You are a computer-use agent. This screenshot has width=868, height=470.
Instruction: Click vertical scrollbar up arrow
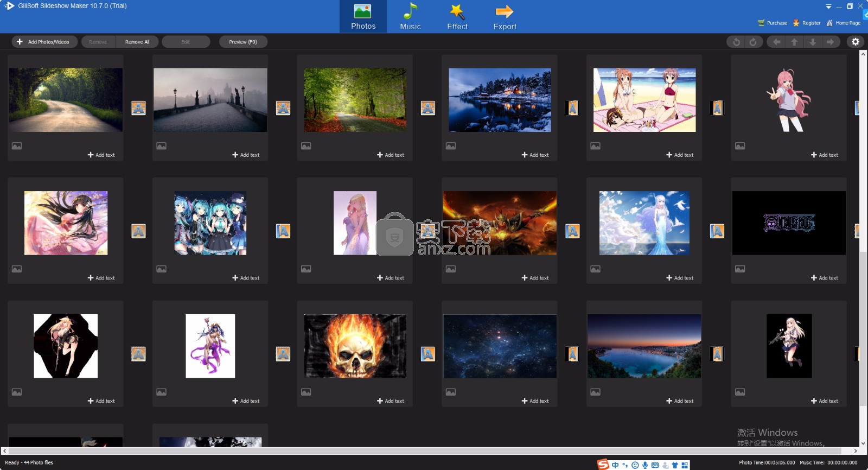coord(863,54)
